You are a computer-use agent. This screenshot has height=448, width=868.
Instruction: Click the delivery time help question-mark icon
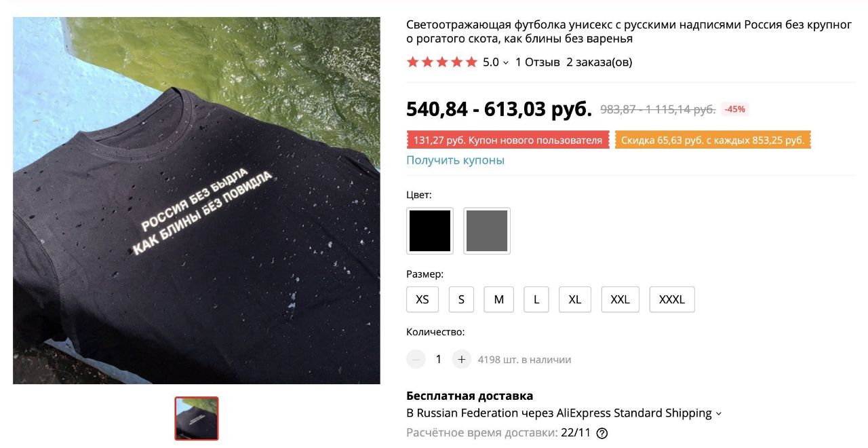tap(601, 433)
